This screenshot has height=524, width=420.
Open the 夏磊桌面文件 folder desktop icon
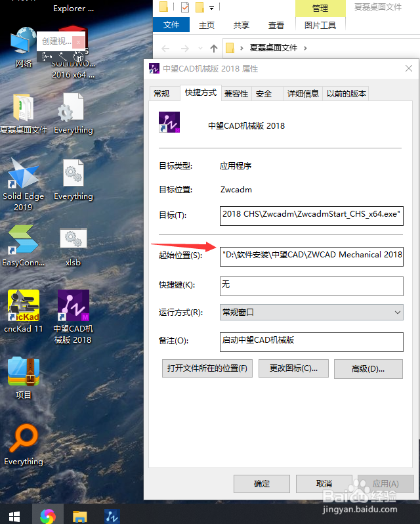click(x=24, y=114)
